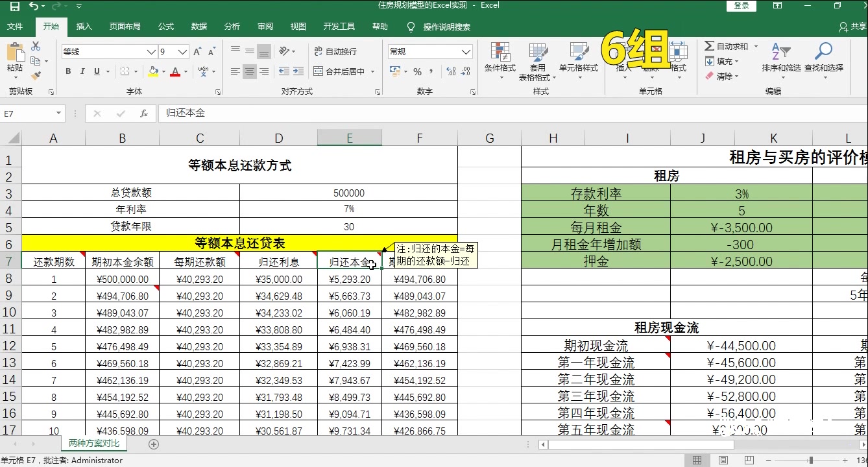Toggle Underline formatting
Screen dimensions: 868x467
click(97, 71)
